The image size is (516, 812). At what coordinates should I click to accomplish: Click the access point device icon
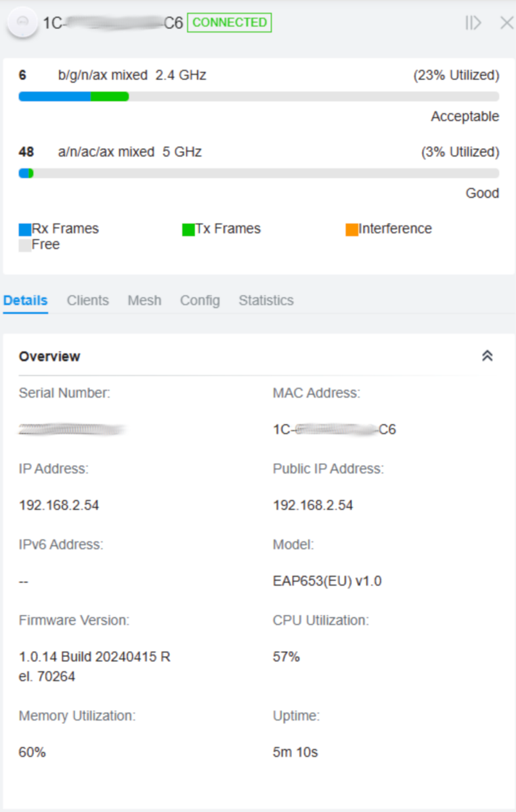[x=22, y=23]
